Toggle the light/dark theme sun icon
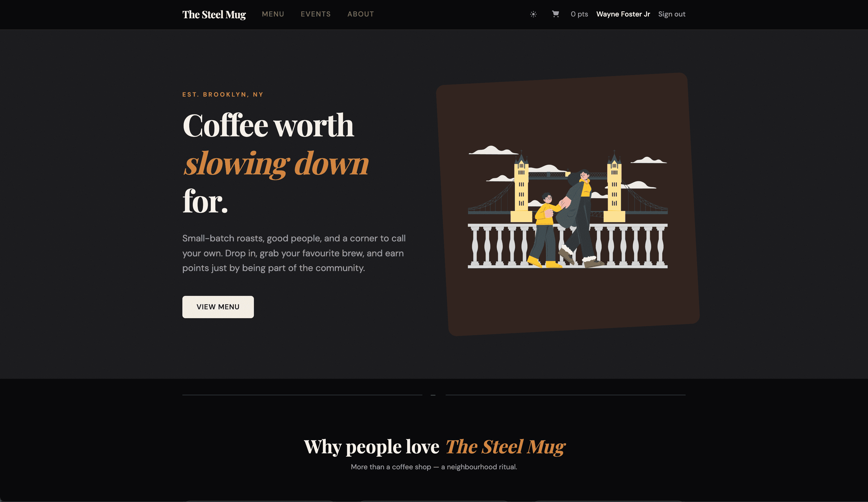The width and height of the screenshot is (868, 502). pos(533,14)
